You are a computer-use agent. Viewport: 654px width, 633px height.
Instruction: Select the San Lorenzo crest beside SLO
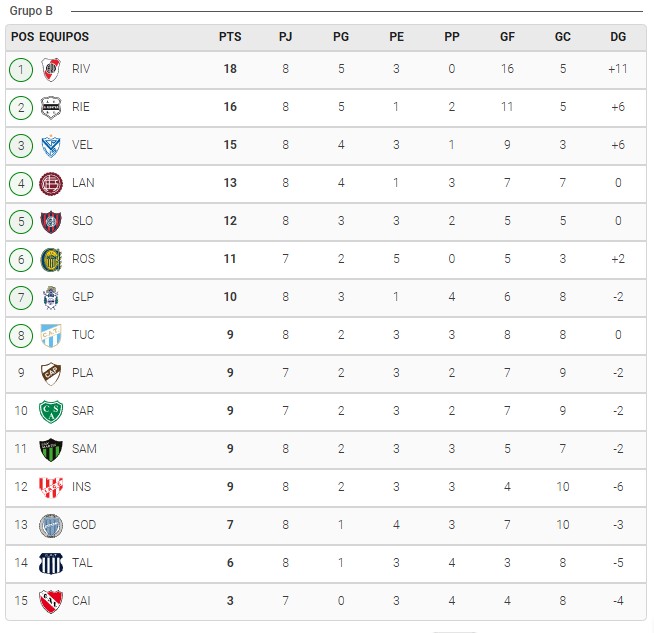[x=51, y=221]
